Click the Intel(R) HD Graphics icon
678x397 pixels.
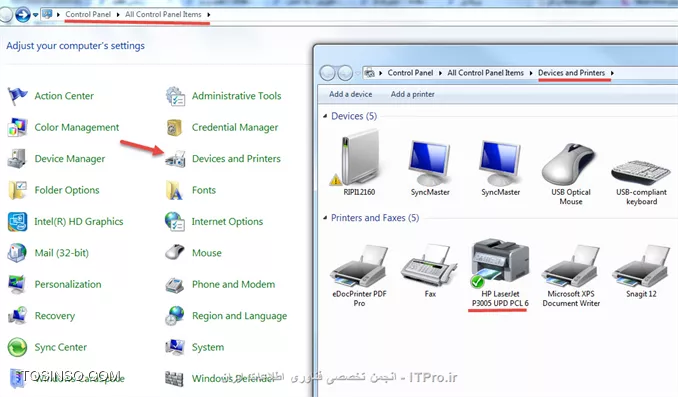click(x=17, y=222)
